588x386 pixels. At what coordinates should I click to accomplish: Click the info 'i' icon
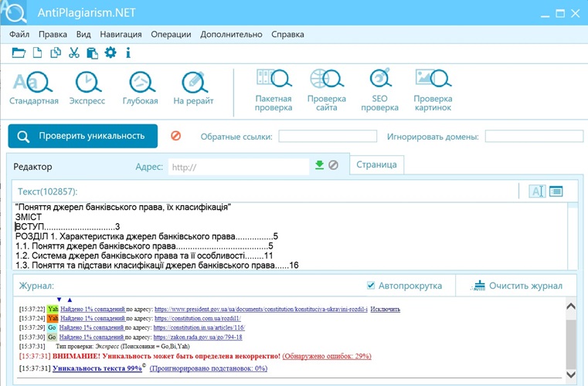(127, 52)
